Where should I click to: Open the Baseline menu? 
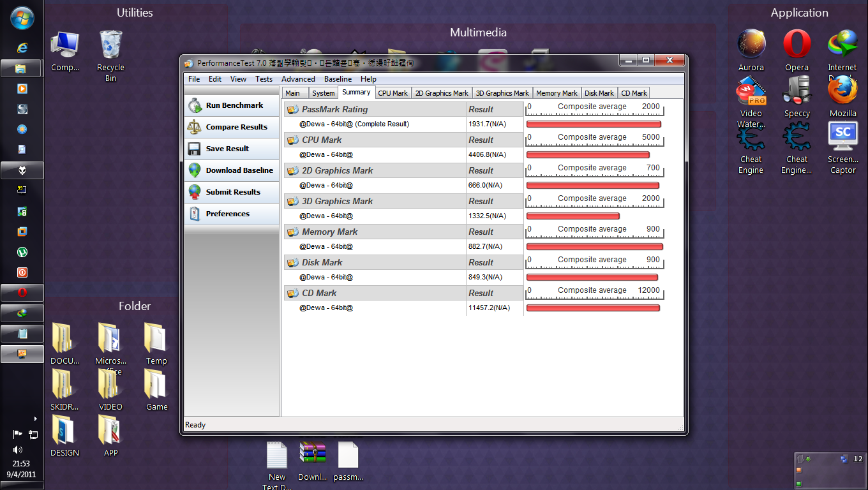(338, 79)
